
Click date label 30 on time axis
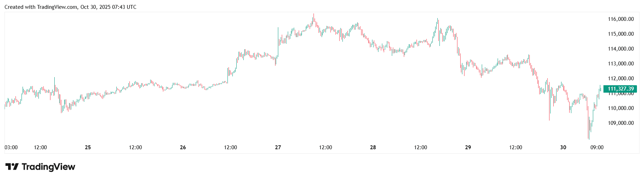563,147
